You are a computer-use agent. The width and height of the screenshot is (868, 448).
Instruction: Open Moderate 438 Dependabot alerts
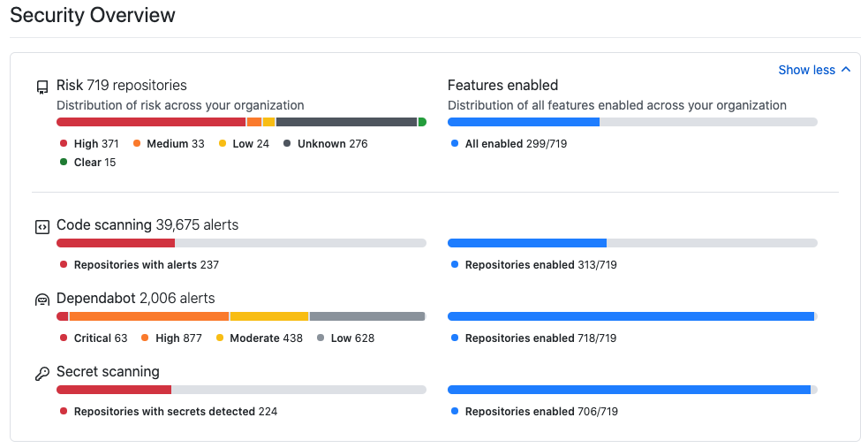[x=260, y=338]
